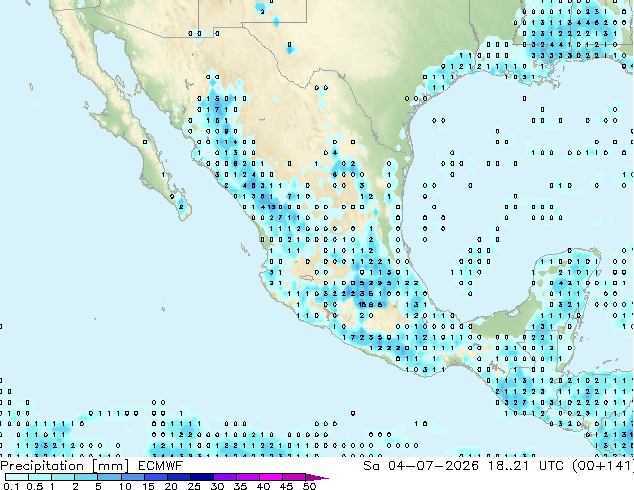The height and width of the screenshot is (490, 634).
Task: Click the '[mm]' unit label
Action: (x=111, y=466)
